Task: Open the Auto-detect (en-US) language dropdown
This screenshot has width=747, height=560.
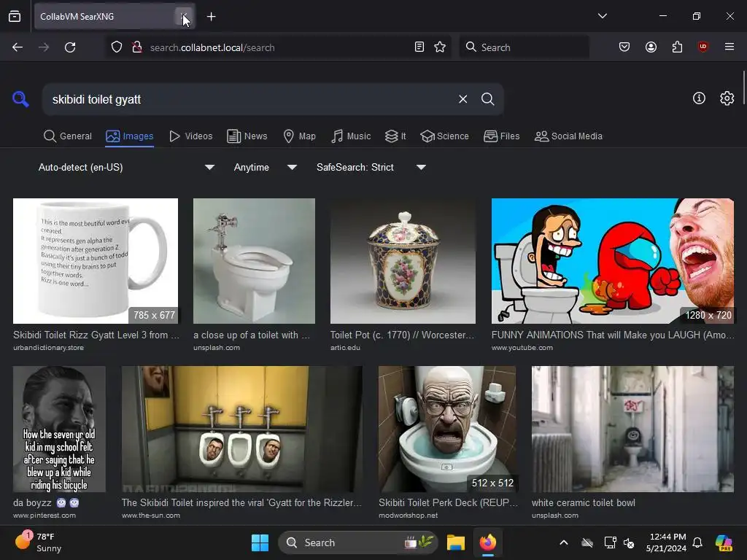Action: [x=126, y=167]
